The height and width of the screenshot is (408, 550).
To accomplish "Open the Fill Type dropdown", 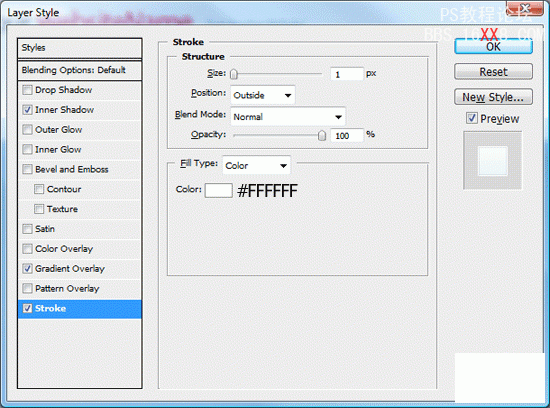I will tap(256, 165).
